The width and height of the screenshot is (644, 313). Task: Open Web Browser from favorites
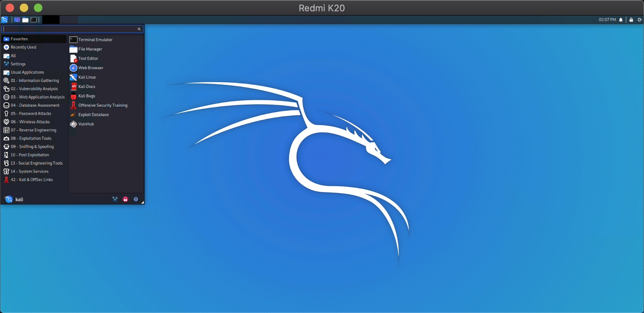[x=106, y=68]
